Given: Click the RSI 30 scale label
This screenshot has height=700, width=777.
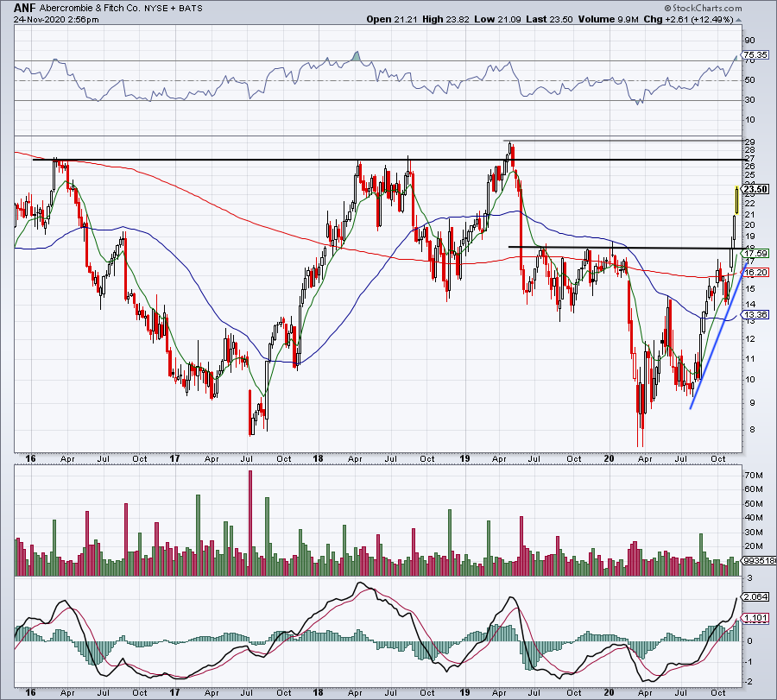Looking at the screenshot, I should pyautogui.click(x=749, y=100).
